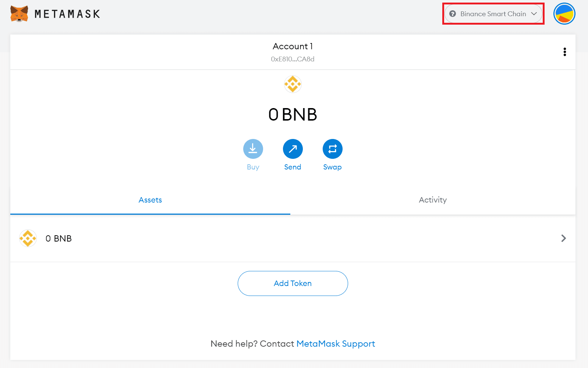Click the question mark network icon
This screenshot has height=368, width=588.
coord(453,14)
